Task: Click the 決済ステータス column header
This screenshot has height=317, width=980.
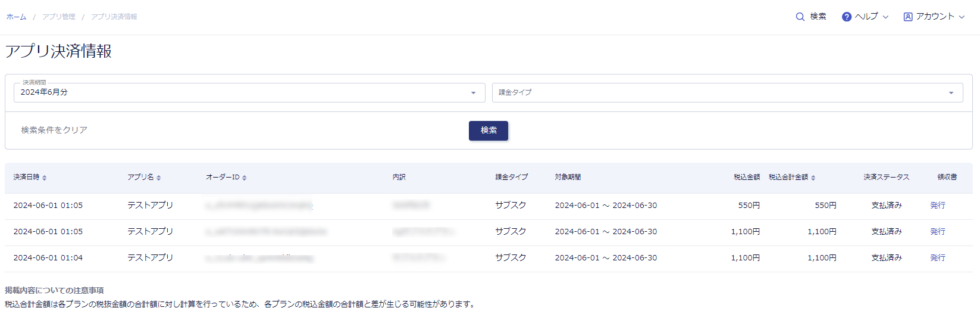Action: point(887,177)
